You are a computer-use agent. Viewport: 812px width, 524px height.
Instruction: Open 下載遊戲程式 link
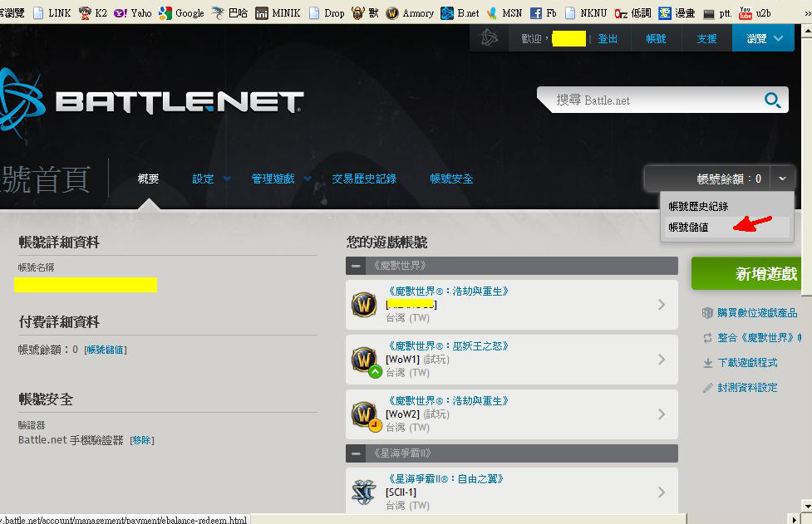pyautogui.click(x=747, y=363)
